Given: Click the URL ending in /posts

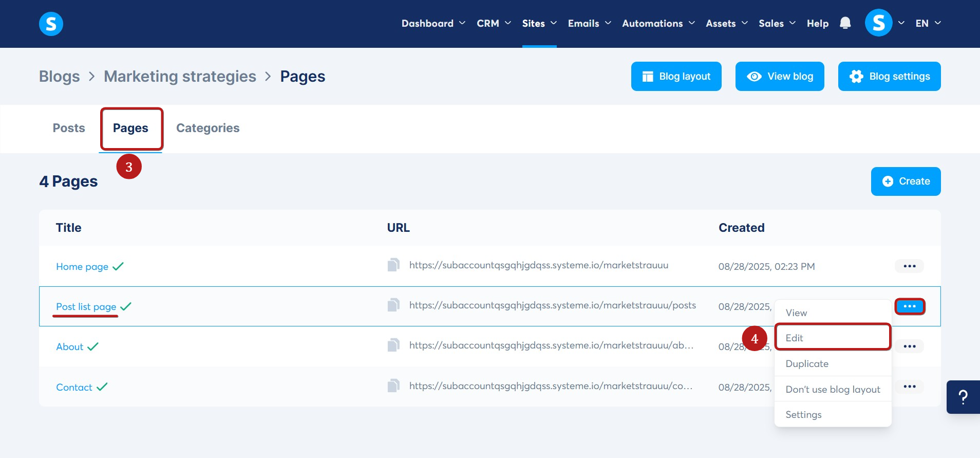Looking at the screenshot, I should 553,305.
